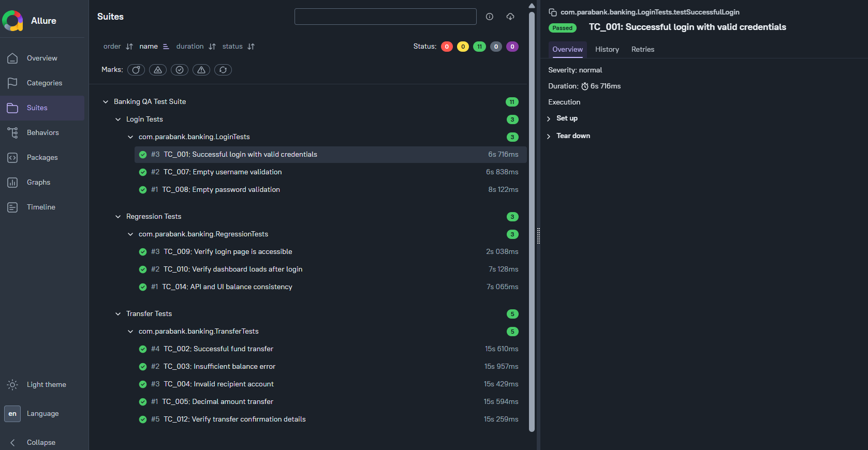The height and width of the screenshot is (450, 868).
Task: Open Categories from the sidebar
Action: click(x=42, y=83)
